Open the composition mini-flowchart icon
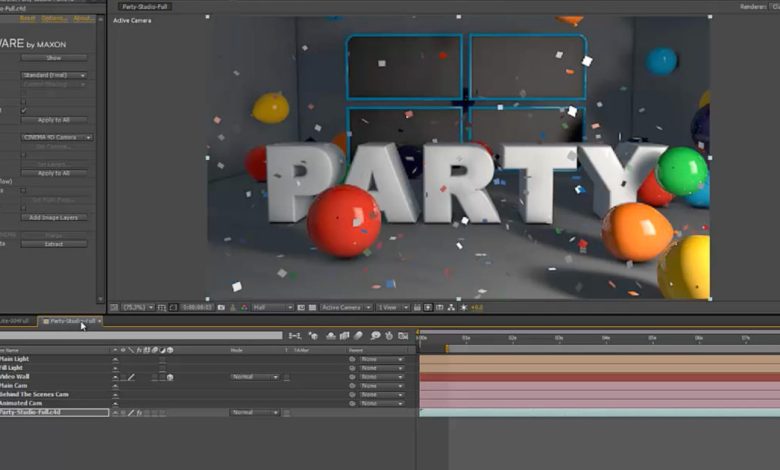780x470 pixels. pyautogui.click(x=295, y=336)
